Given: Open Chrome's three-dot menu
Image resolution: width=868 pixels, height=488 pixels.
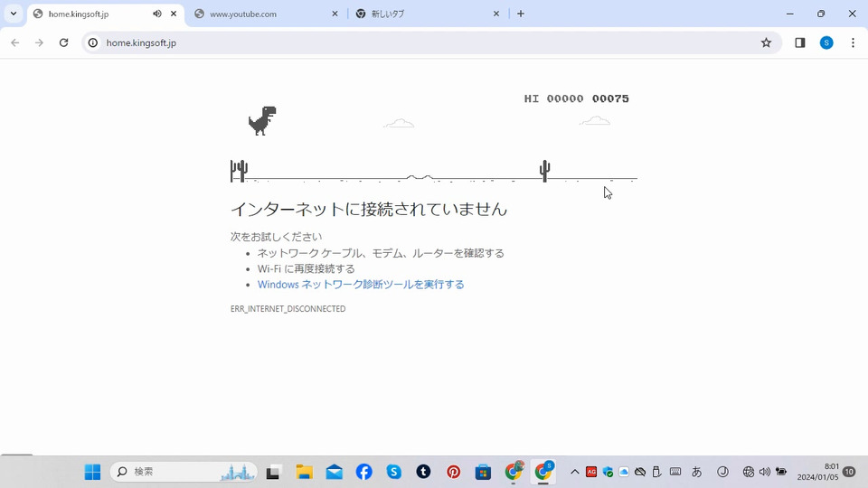Looking at the screenshot, I should 853,42.
